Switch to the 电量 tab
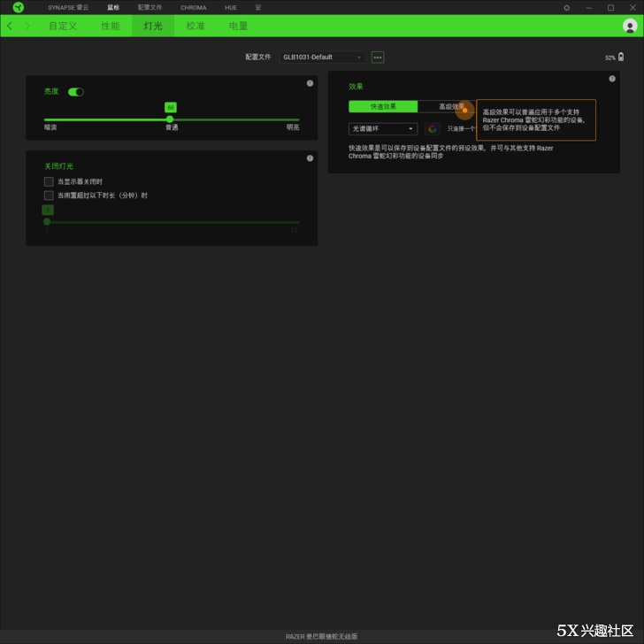The image size is (644, 644). point(238,26)
